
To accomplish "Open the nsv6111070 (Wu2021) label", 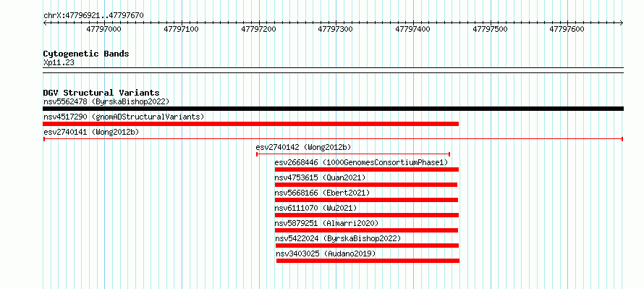I will coord(315,208).
